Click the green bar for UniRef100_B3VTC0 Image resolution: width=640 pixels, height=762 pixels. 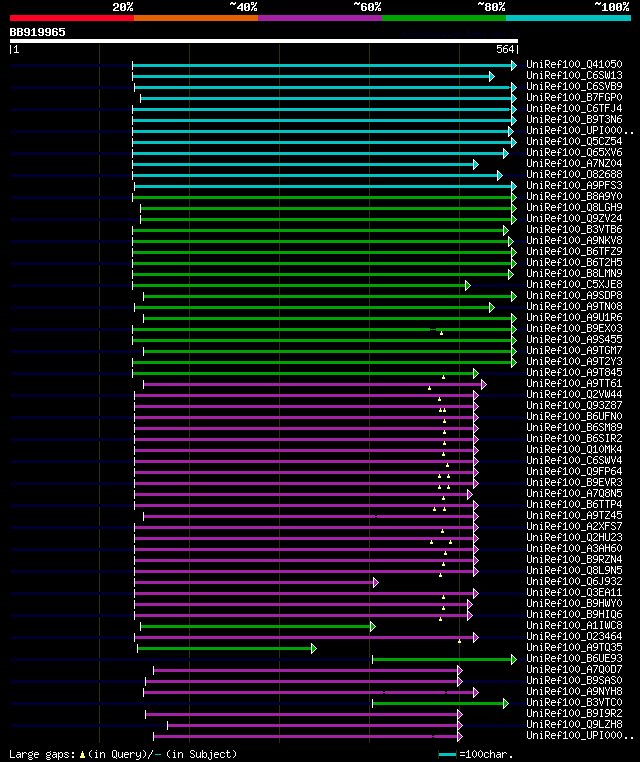[438, 703]
